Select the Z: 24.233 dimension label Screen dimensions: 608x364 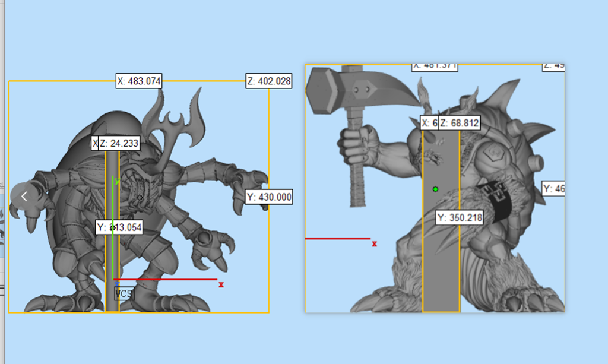[x=123, y=143]
